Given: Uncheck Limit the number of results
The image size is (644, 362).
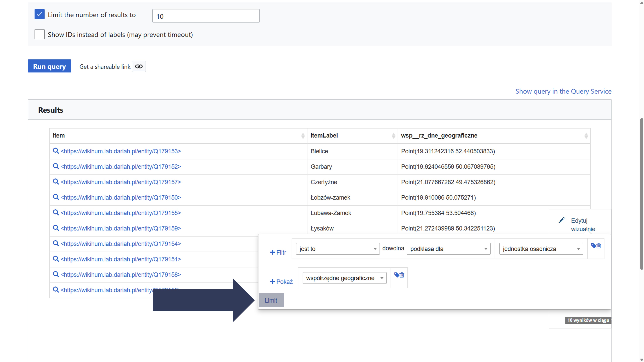Looking at the screenshot, I should click(40, 14).
